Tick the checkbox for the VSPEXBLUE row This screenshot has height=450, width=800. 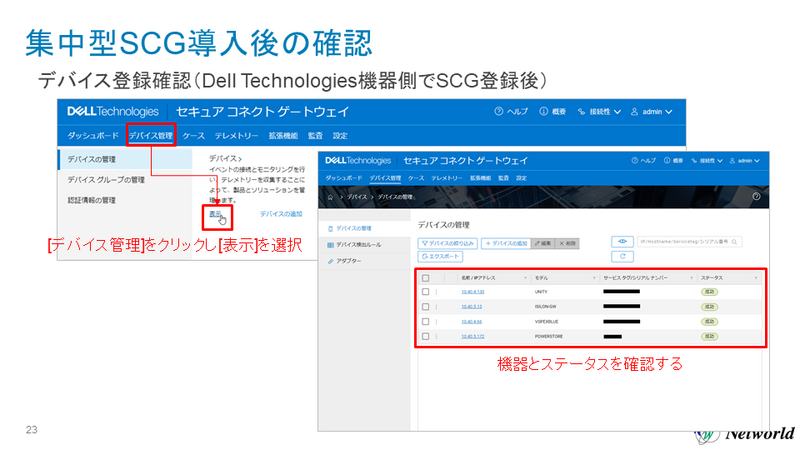point(426,321)
